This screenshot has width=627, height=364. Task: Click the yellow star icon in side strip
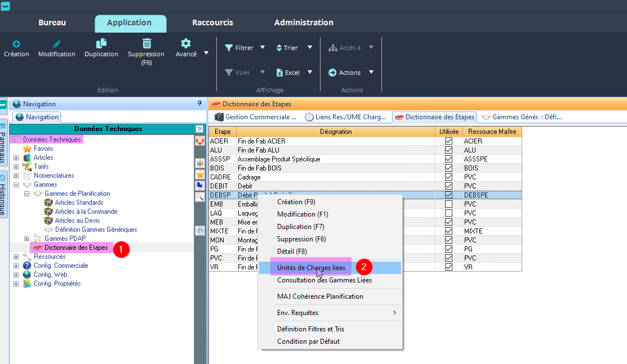(x=200, y=174)
